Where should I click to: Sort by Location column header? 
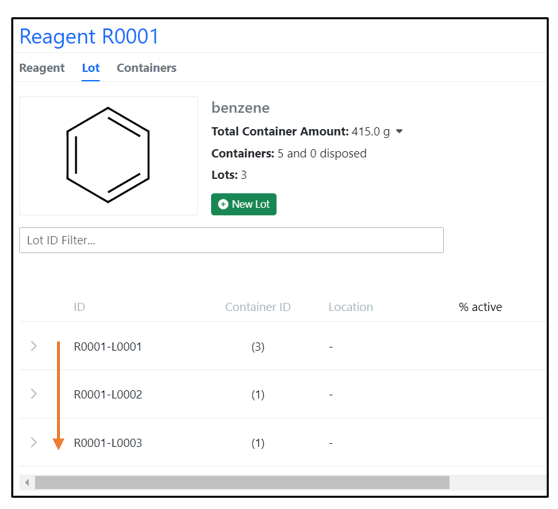point(351,307)
